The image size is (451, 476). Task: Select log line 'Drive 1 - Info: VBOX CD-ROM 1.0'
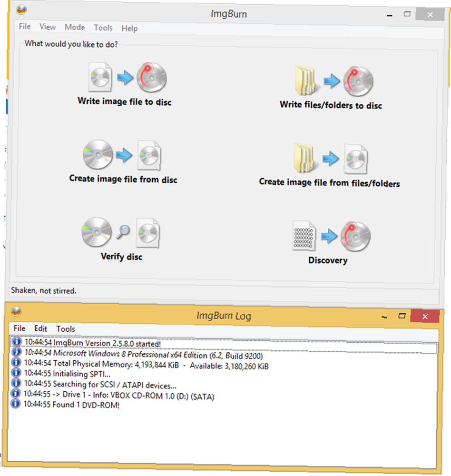119,395
